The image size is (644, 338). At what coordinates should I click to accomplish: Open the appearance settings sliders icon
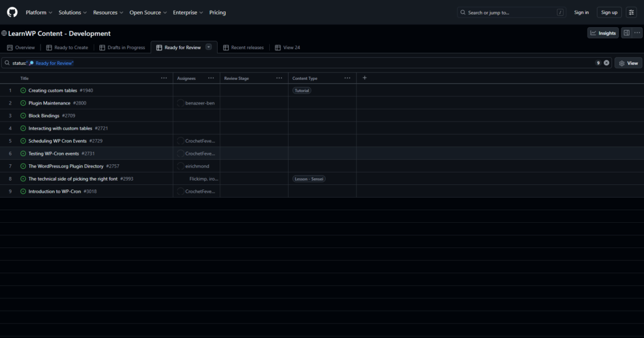click(631, 13)
